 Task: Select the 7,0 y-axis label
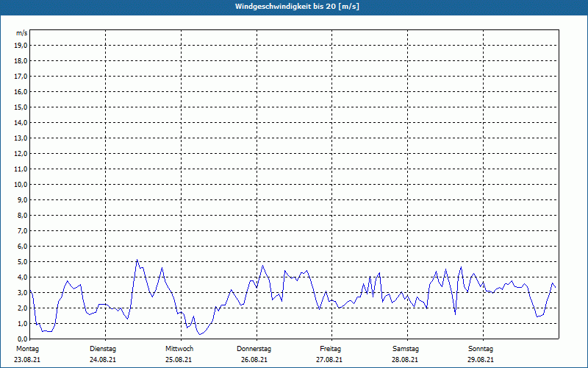tap(23, 230)
